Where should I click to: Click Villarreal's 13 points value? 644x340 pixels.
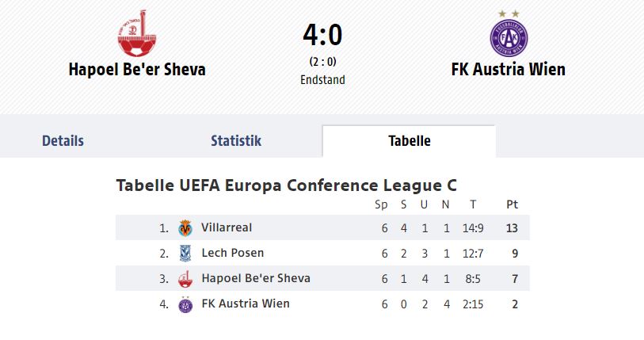tap(512, 228)
